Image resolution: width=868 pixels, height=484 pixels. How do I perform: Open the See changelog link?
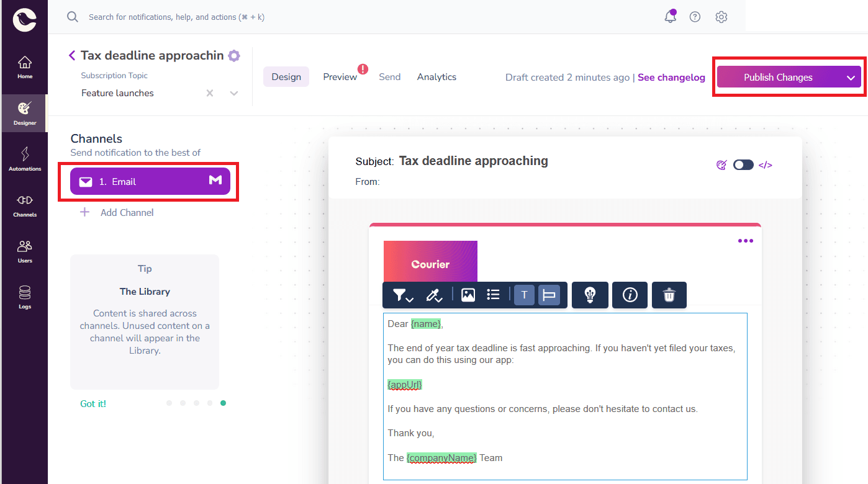click(x=671, y=78)
